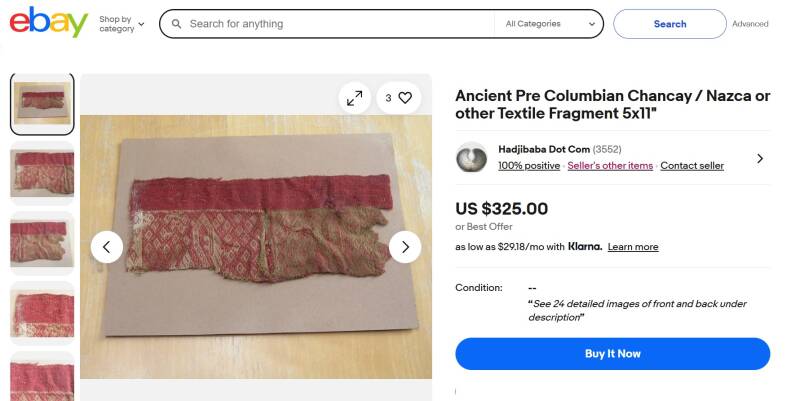
Task: Open the Advanced search link
Action: (x=750, y=24)
